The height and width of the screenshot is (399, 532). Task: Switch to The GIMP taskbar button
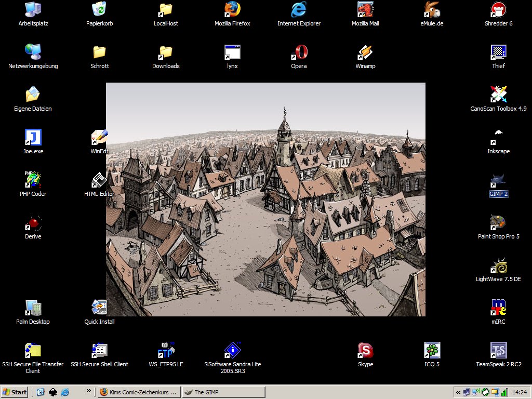(x=223, y=392)
